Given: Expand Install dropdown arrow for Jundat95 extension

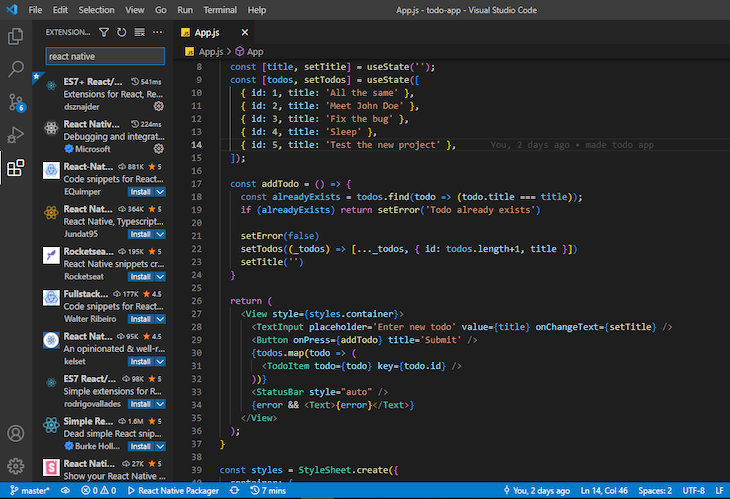Looking at the screenshot, I should (160, 233).
